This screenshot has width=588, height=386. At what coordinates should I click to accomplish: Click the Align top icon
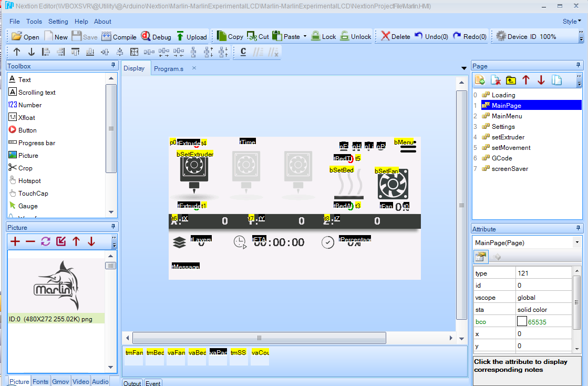(x=75, y=52)
